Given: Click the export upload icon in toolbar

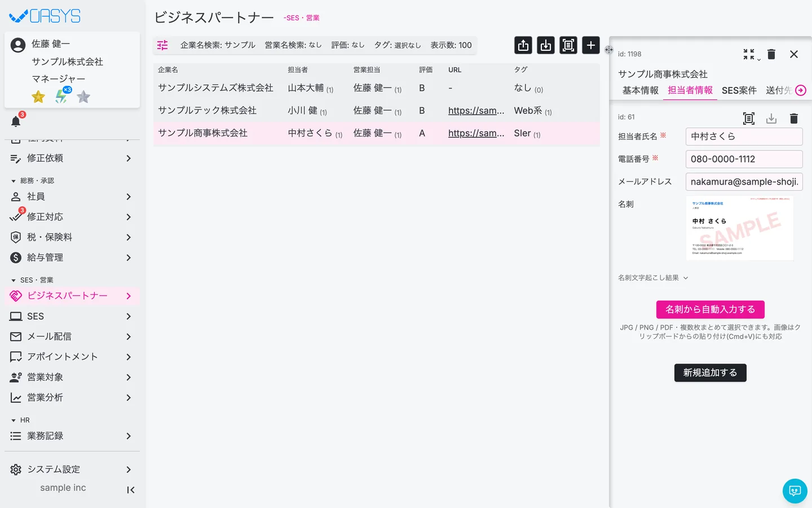Looking at the screenshot, I should pyautogui.click(x=523, y=45).
